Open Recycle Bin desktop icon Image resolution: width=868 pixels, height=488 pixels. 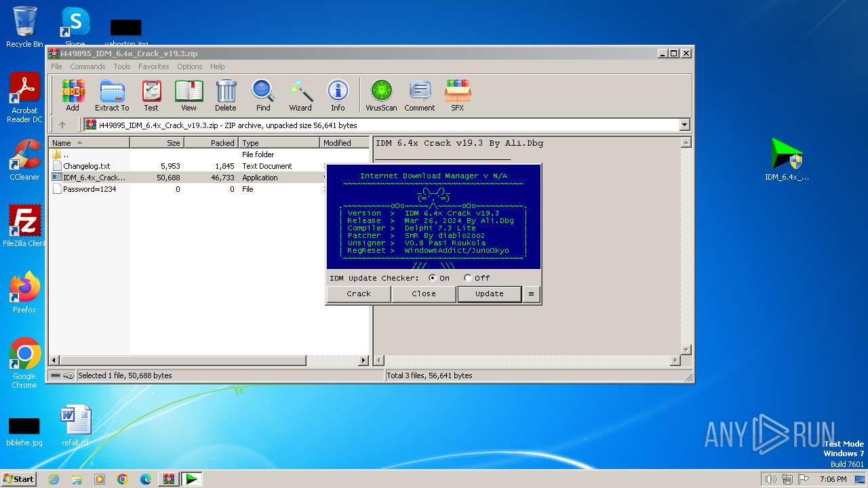pyautogui.click(x=24, y=27)
